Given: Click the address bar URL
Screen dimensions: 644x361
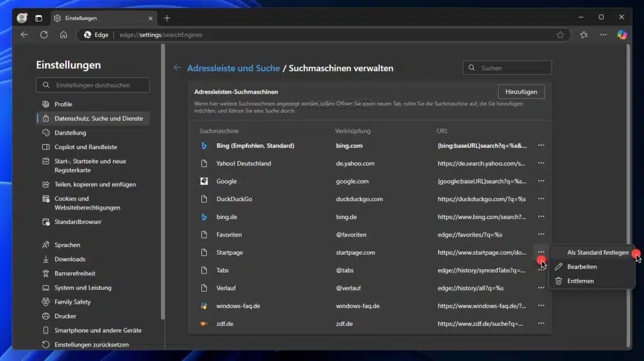Looking at the screenshot, I should tap(160, 35).
